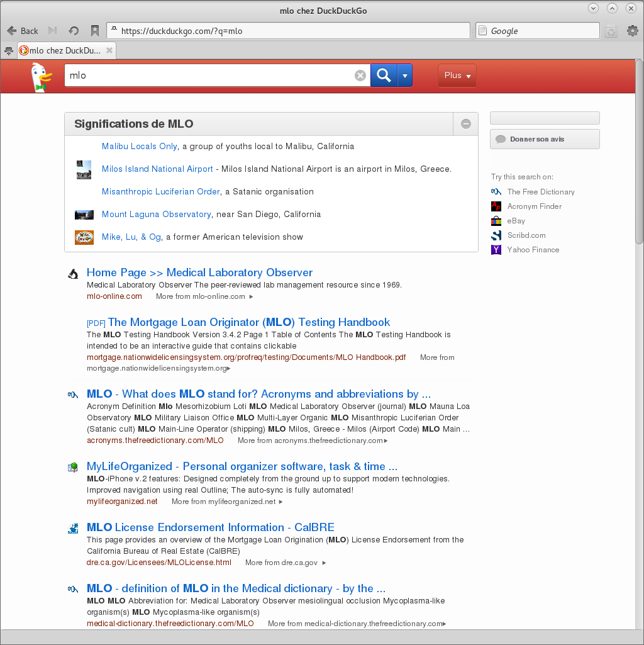Open Home Page Medical Laboratory Observer result
This screenshot has width=644, height=645.
tap(199, 272)
